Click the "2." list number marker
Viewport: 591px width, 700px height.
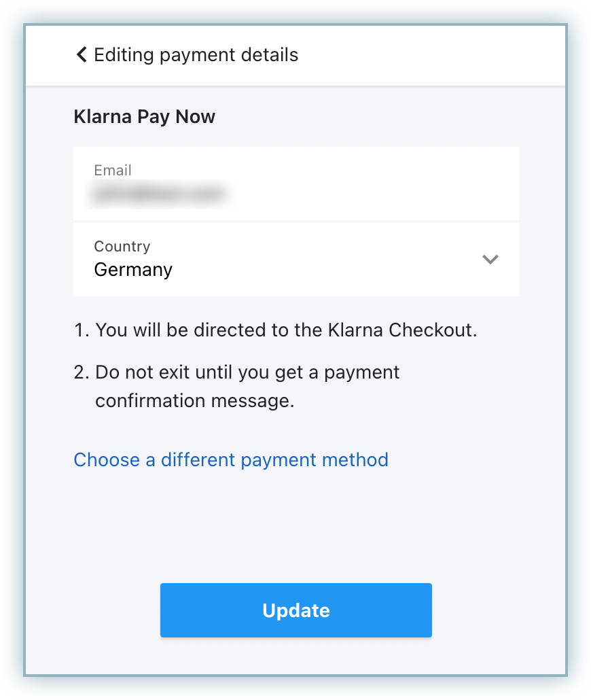(82, 372)
